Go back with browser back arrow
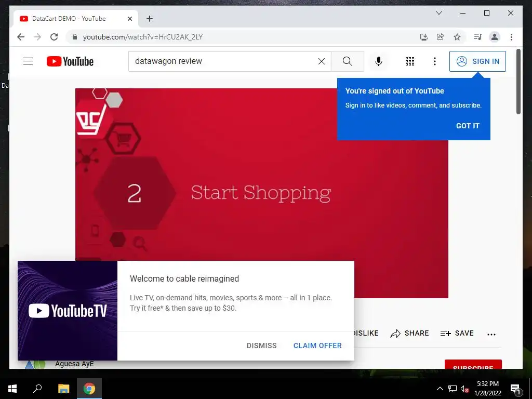The height and width of the screenshot is (399, 532). tap(21, 37)
